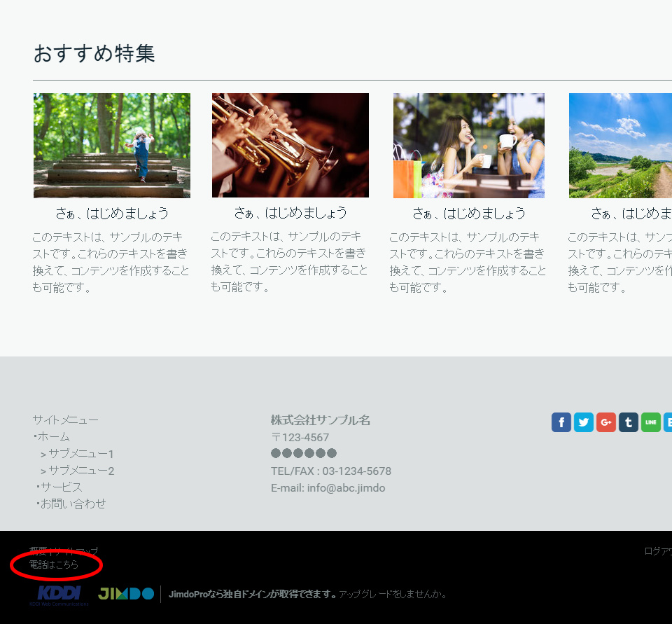Click heading under forest stairs photo
The image size is (672, 624).
pyautogui.click(x=112, y=213)
